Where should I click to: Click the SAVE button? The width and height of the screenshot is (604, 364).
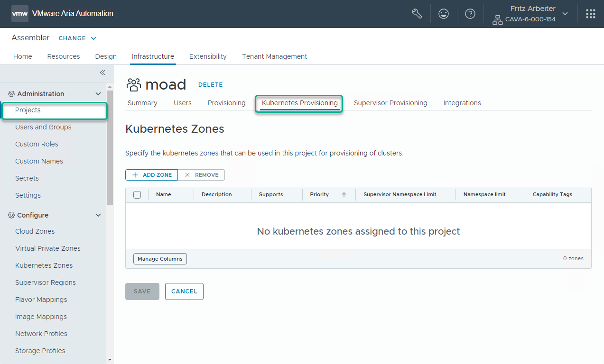point(142,291)
